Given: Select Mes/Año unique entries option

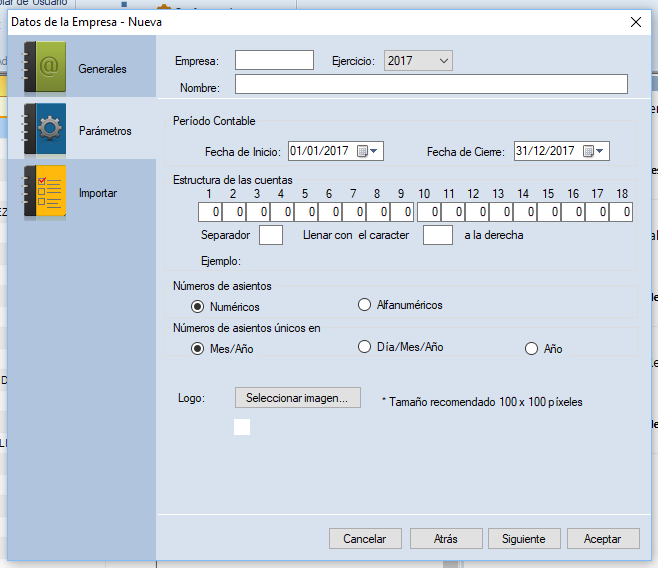Looking at the screenshot, I should [x=197, y=349].
